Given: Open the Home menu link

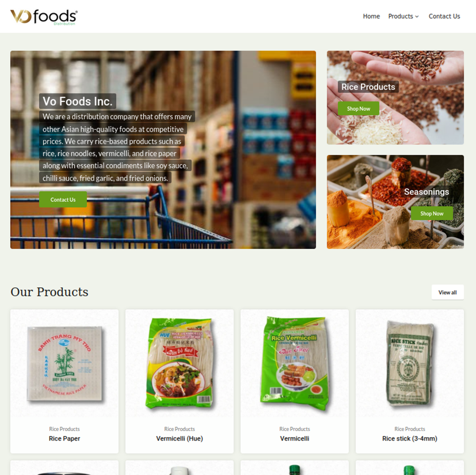Looking at the screenshot, I should tap(371, 16).
